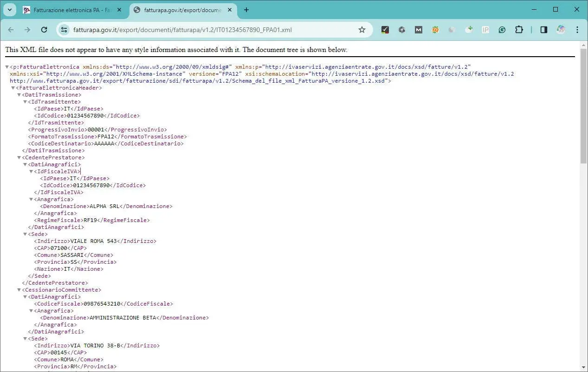
Task: Click CodiceDestinatario value AAAAAA
Action: pyautogui.click(x=104, y=144)
